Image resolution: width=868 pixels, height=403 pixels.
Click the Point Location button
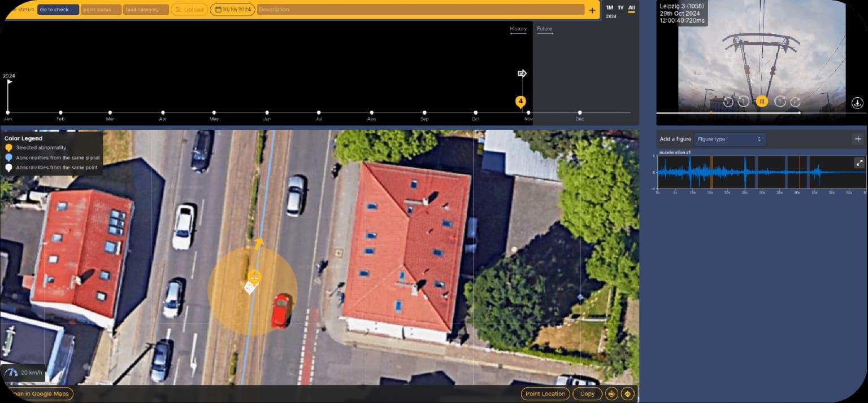coord(545,393)
